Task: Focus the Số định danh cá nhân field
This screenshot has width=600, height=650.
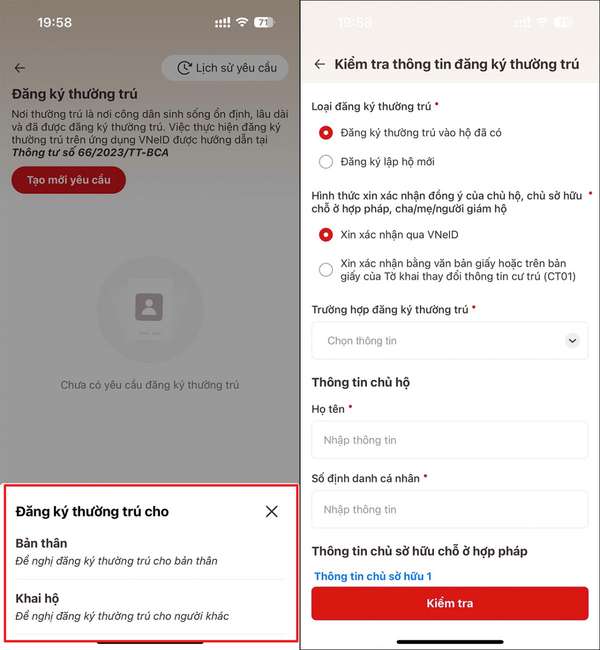Action: tap(450, 509)
